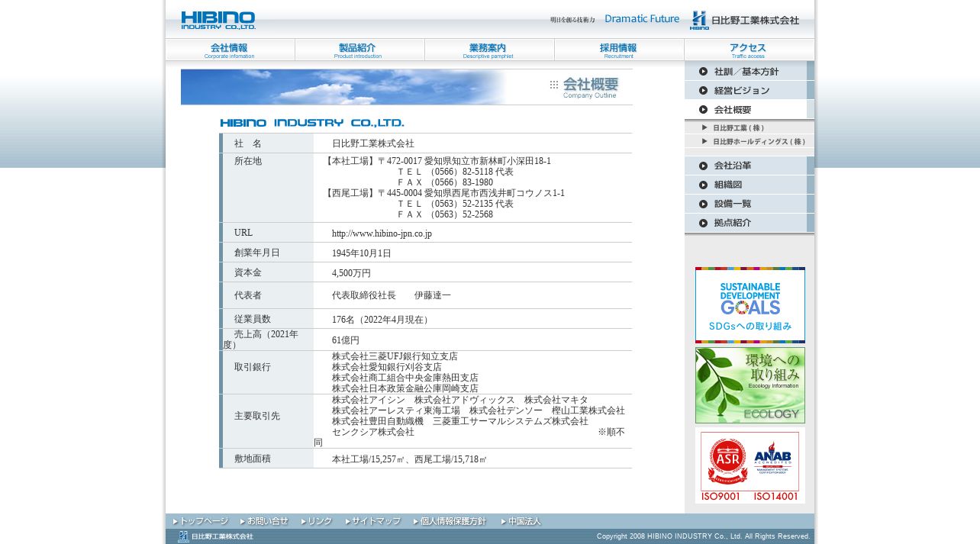Open the 会社情報 Corporate information menu
This screenshot has height=544, width=980.
pyautogui.click(x=230, y=50)
